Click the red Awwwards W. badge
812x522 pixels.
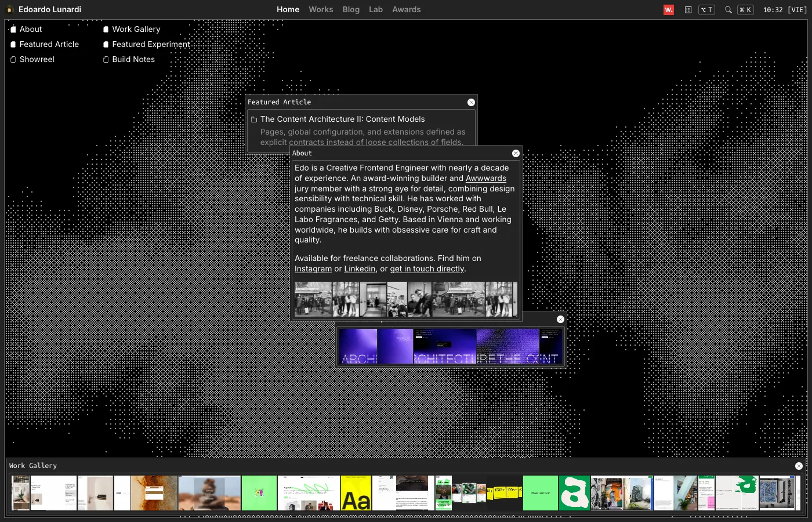point(669,10)
